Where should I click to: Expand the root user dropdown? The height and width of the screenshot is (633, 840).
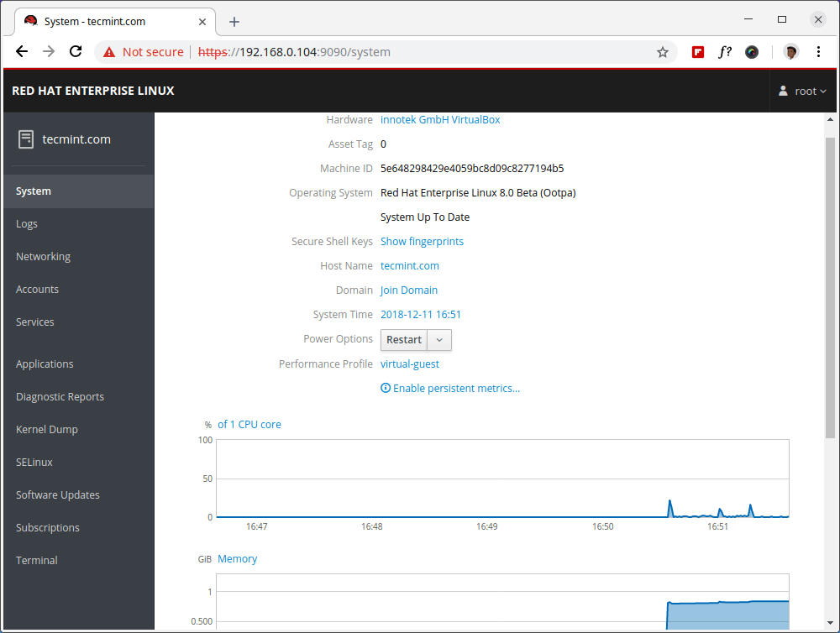point(803,91)
